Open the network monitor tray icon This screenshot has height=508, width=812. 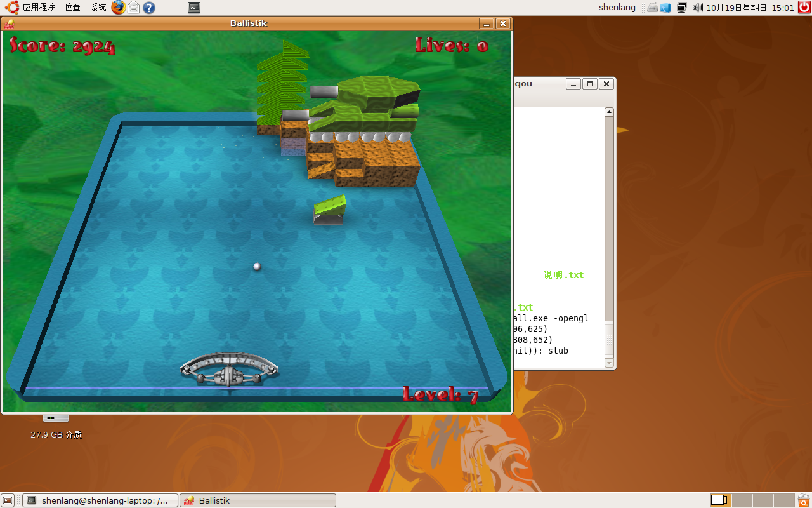pyautogui.click(x=682, y=8)
